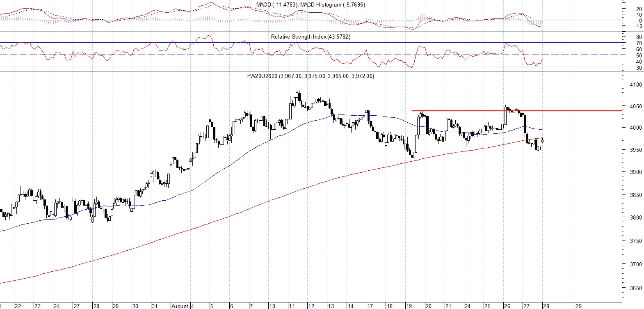The width and height of the screenshot is (644, 309).
Task: Click the 3900 price axis label
Action: click(636, 172)
